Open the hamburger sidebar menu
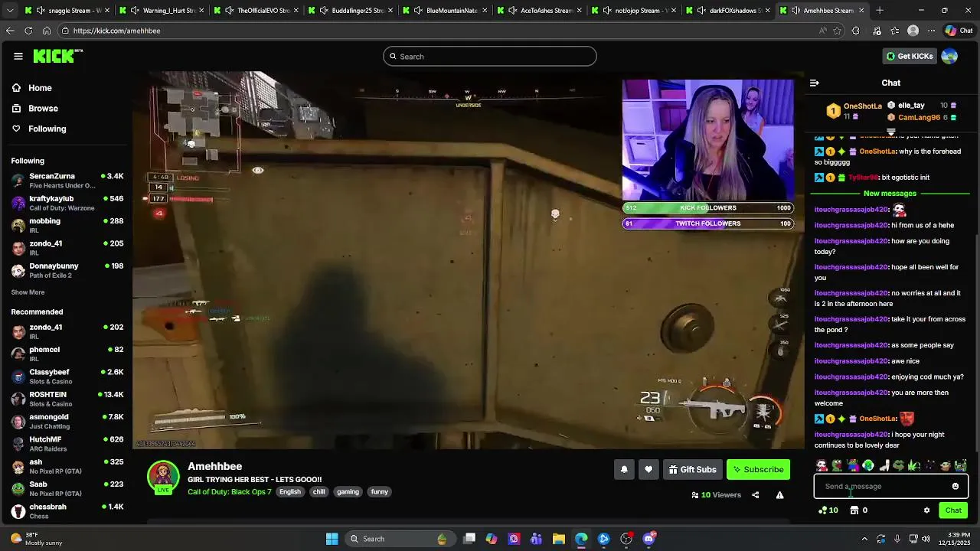The height and width of the screenshot is (551, 980). click(x=18, y=56)
